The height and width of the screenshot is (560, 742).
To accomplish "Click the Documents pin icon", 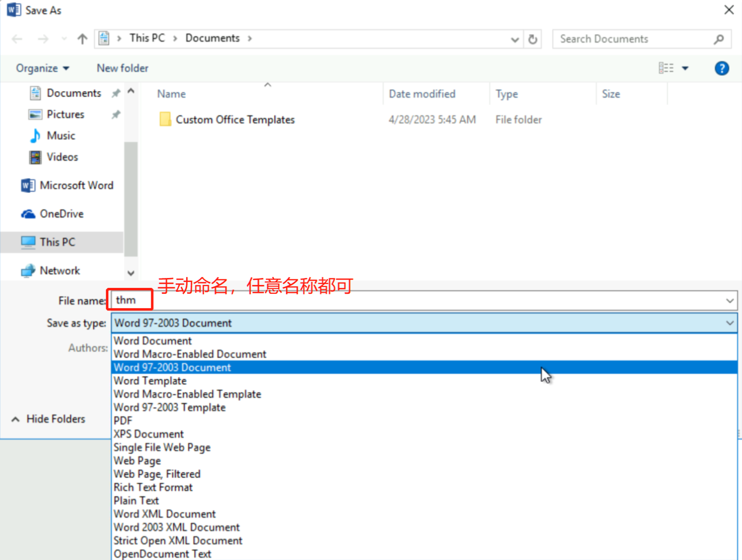I will click(116, 93).
